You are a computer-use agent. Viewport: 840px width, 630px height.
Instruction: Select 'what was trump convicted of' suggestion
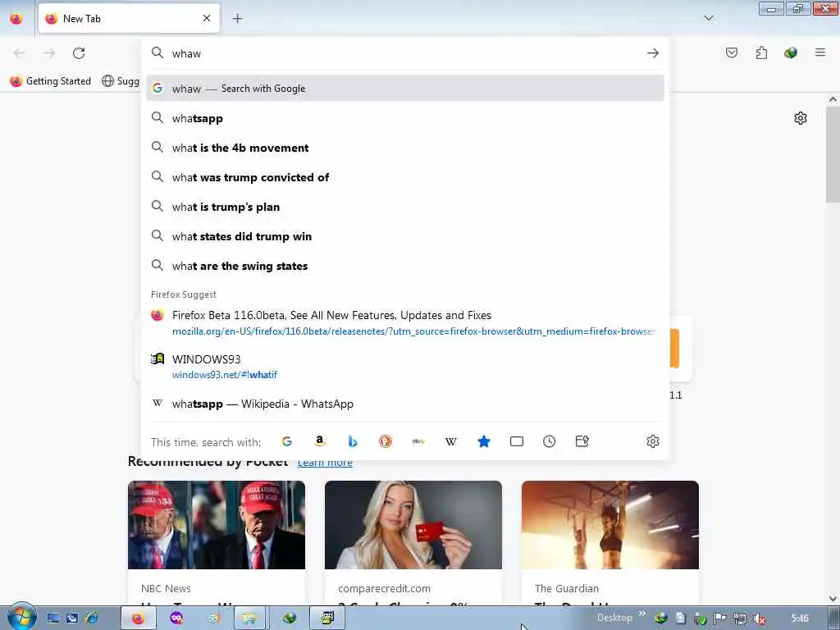point(405,177)
